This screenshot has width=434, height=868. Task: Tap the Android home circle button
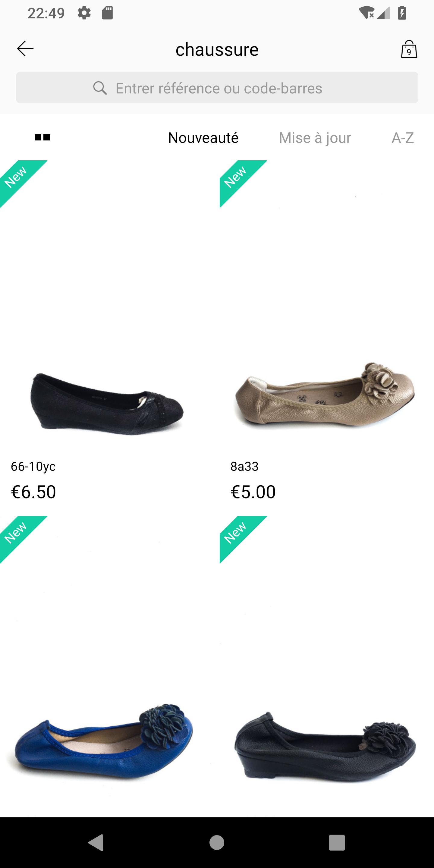coord(217,842)
